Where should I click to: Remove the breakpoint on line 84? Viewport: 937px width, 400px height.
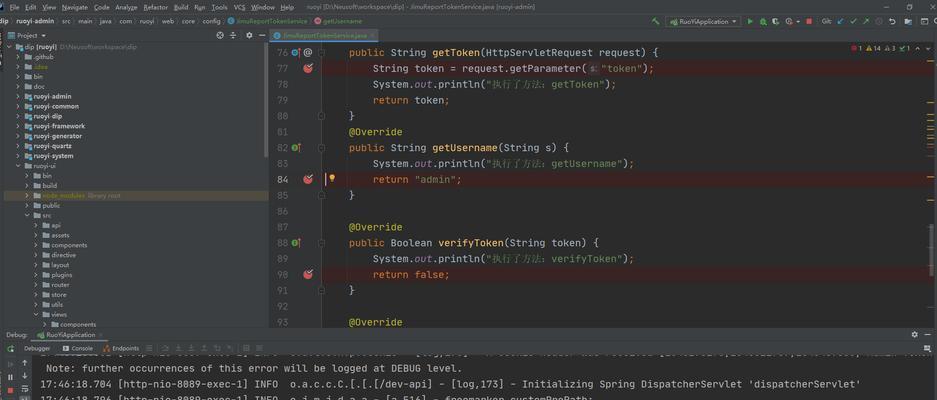click(308, 179)
